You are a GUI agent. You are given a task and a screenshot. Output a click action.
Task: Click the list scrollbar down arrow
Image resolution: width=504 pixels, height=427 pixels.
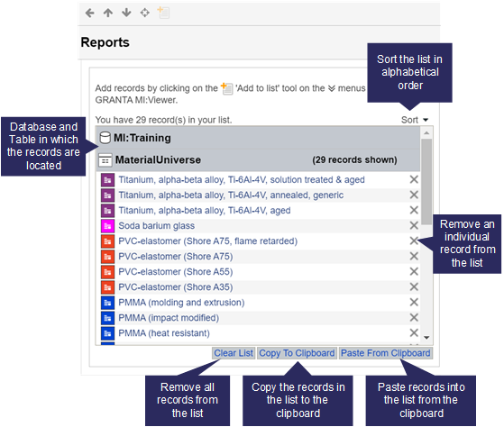[426, 338]
